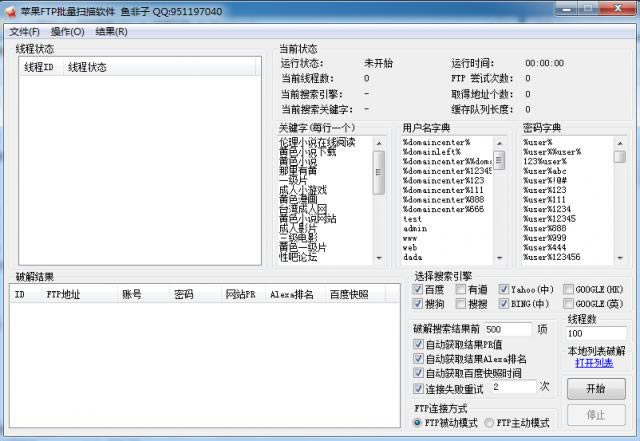The width and height of the screenshot is (640, 441).
Task: Select FTP主动模式 radio button
Action: 490,423
